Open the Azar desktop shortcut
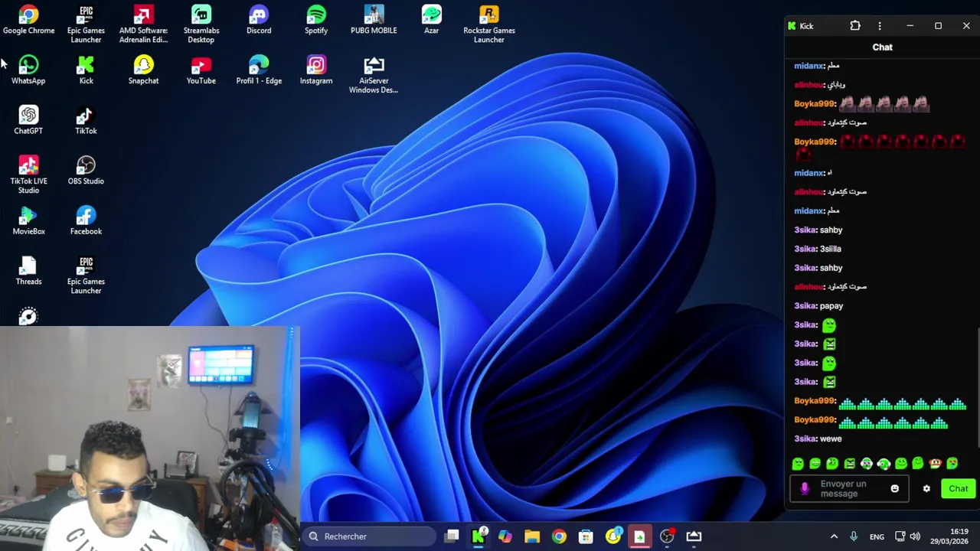Viewport: 980px width, 551px height. 431,21
